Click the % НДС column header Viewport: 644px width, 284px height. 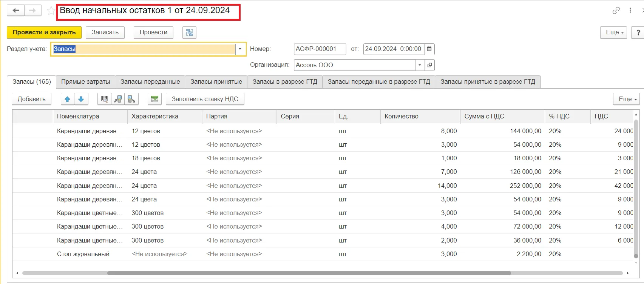[568, 117]
